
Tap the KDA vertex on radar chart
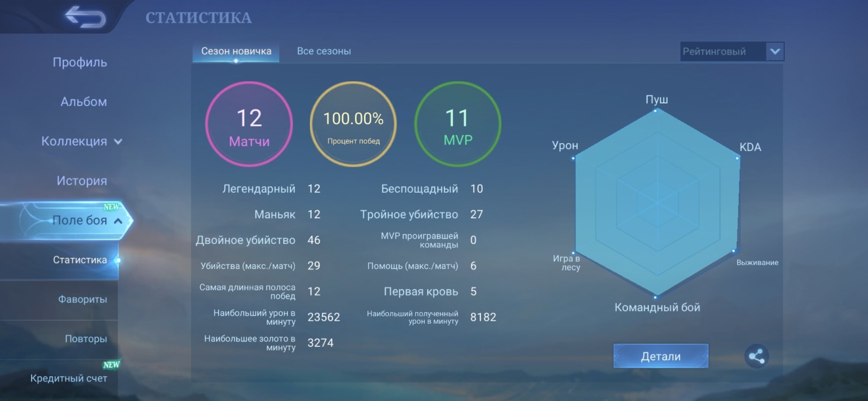point(737,158)
